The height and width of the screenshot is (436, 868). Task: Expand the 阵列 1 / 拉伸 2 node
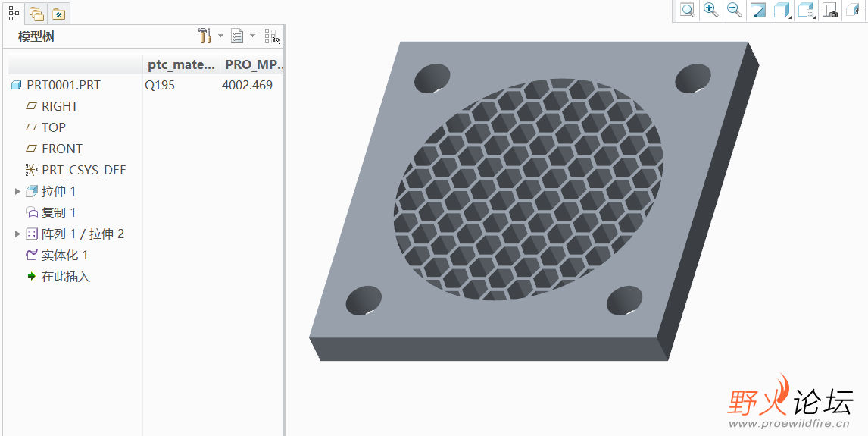pos(17,234)
